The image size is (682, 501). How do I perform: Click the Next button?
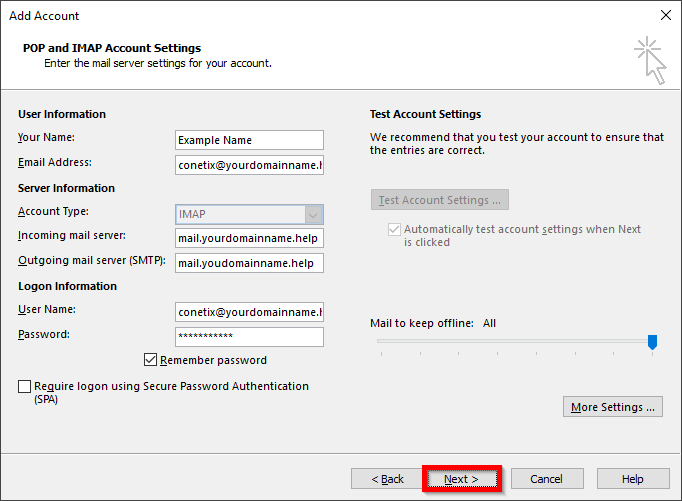461,479
